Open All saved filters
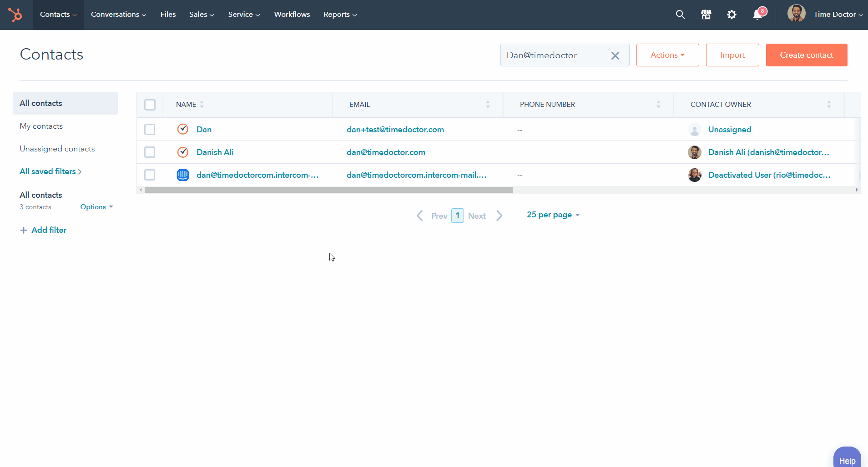The image size is (868, 467). click(x=50, y=171)
